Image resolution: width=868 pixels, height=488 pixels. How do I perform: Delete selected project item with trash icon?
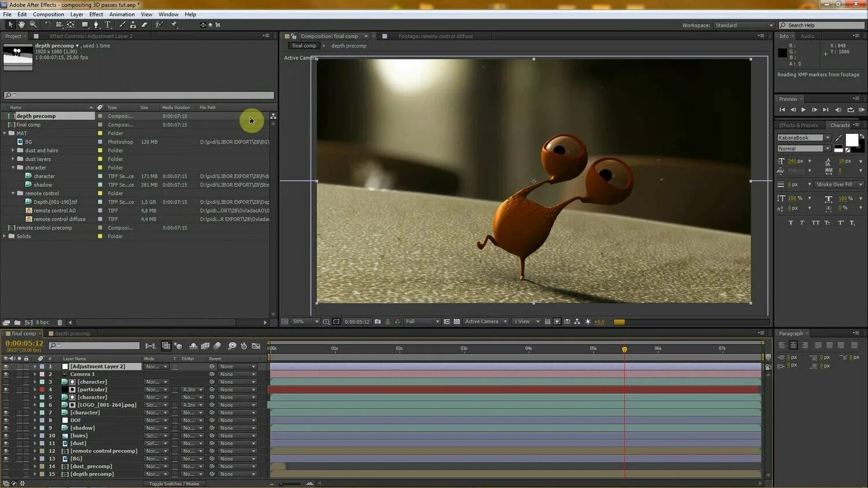pyautogui.click(x=60, y=323)
